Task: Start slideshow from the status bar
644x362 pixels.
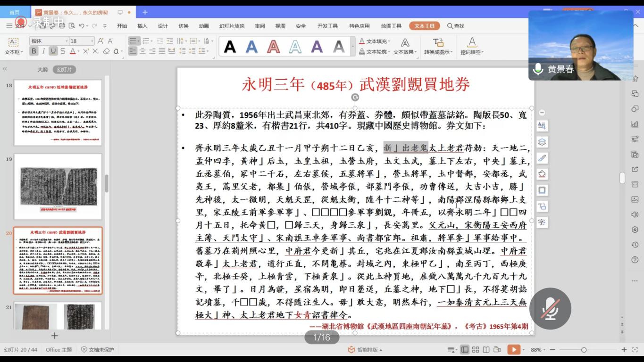Action: pyautogui.click(x=513, y=350)
